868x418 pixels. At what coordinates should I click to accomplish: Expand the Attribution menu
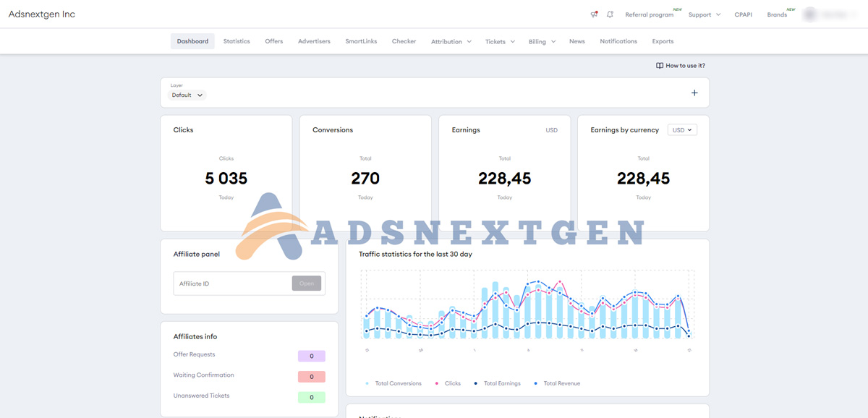tap(451, 42)
